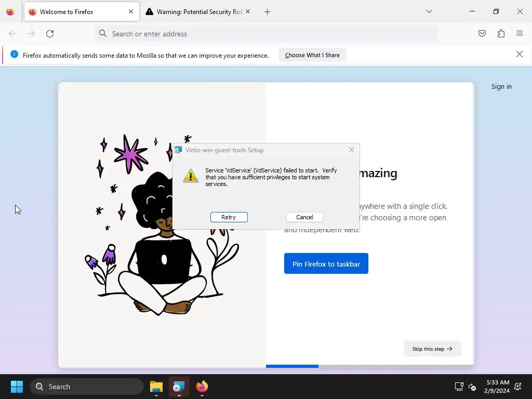The image size is (532, 399).
Task: Go back with the back arrow
Action: 12,34
